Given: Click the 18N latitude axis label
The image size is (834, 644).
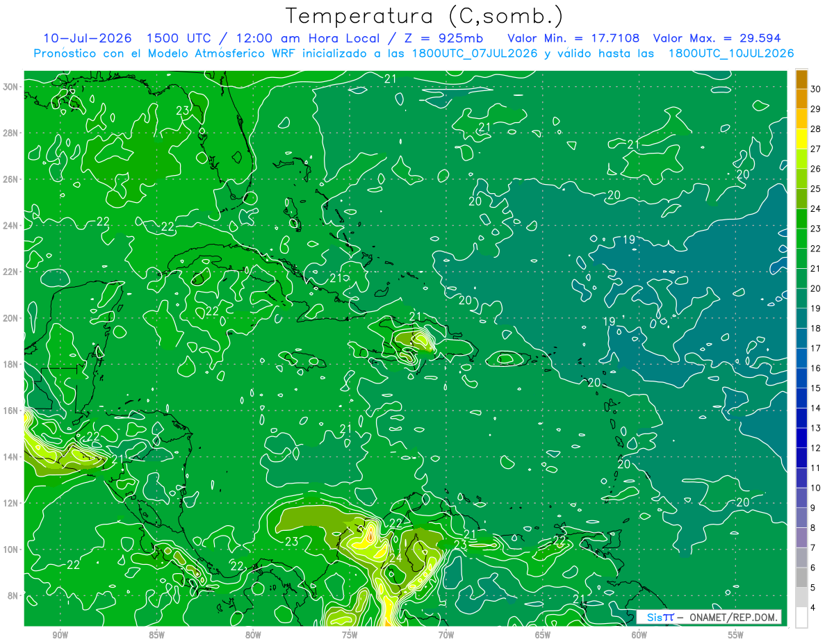Looking at the screenshot, I should pyautogui.click(x=10, y=364).
